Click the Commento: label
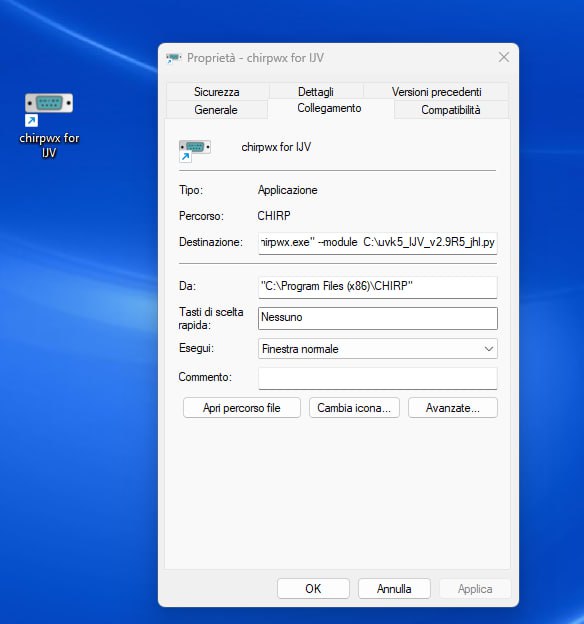Image resolution: width=584 pixels, height=624 pixels. pos(205,377)
